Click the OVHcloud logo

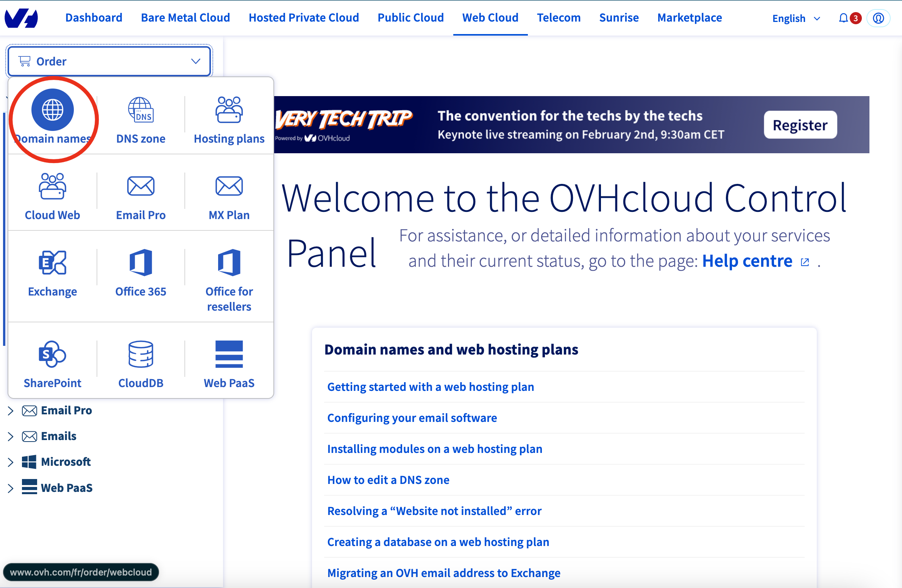[21, 18]
